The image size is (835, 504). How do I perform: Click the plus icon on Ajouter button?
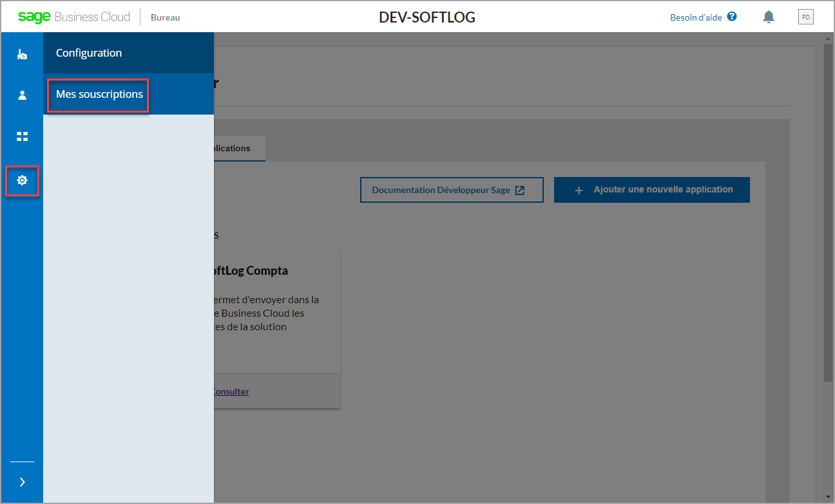[579, 191]
